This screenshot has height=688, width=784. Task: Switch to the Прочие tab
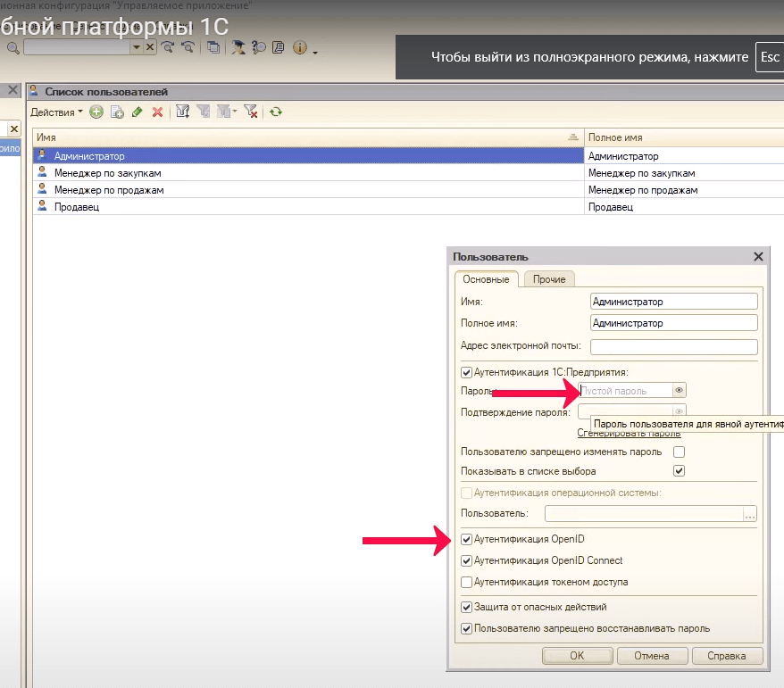click(x=549, y=279)
